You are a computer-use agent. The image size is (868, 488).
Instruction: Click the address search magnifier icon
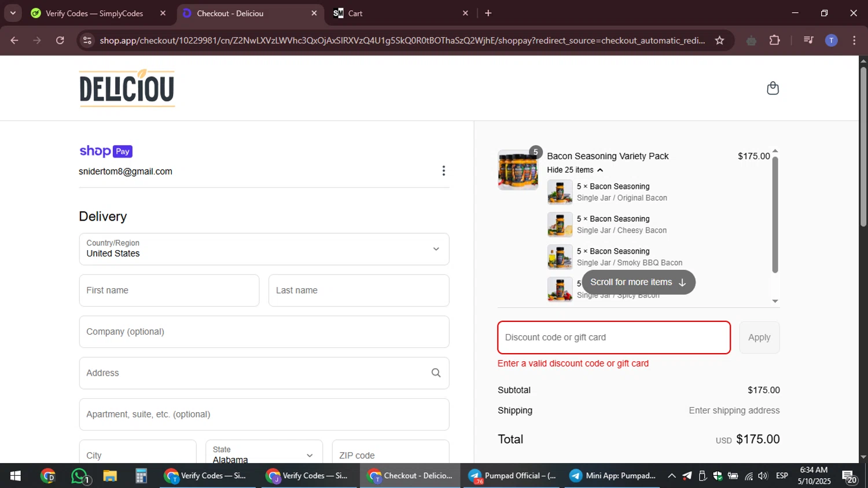click(x=436, y=373)
